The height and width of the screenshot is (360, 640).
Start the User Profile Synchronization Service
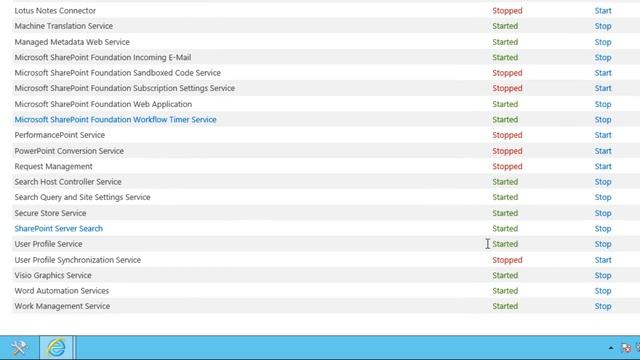[x=603, y=260]
